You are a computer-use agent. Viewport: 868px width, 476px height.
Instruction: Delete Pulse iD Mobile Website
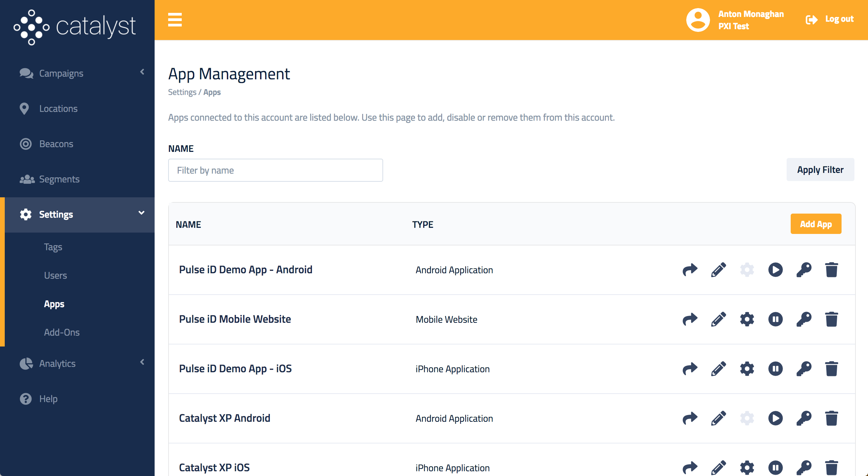pyautogui.click(x=832, y=319)
